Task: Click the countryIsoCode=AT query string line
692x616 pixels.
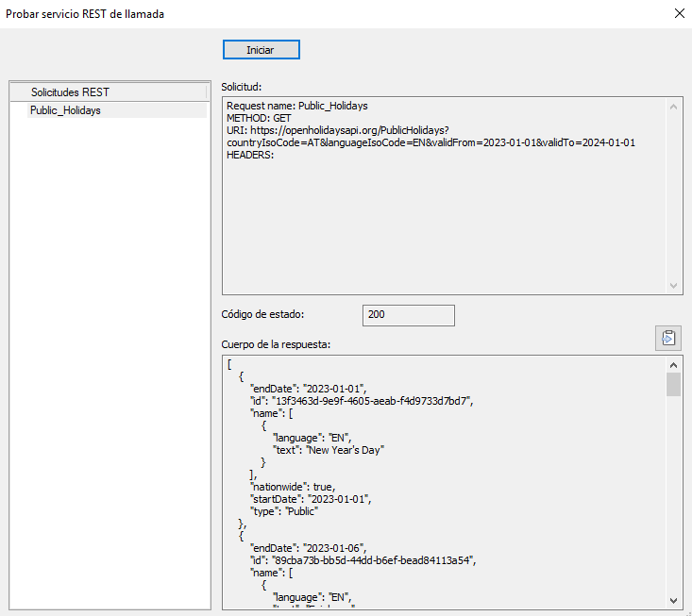Action: tap(430, 142)
